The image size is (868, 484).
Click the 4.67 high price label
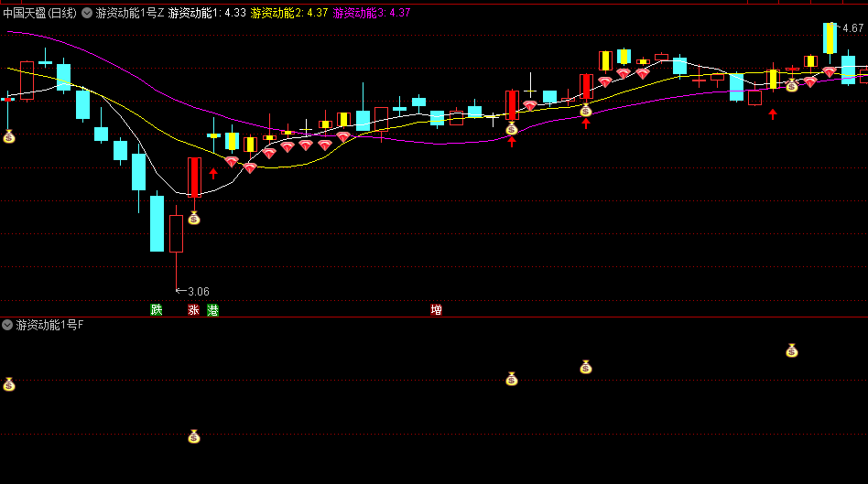(x=853, y=28)
